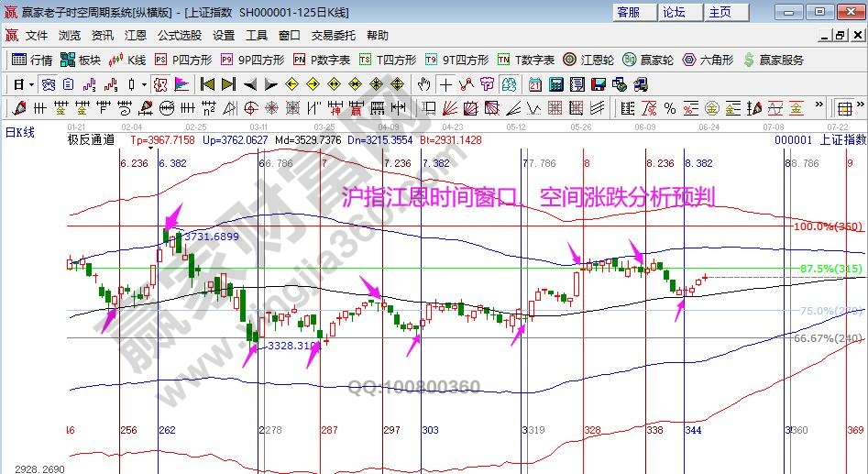
Task: Open the 江恩轮 Gann wheel tool
Action: pyautogui.click(x=588, y=60)
